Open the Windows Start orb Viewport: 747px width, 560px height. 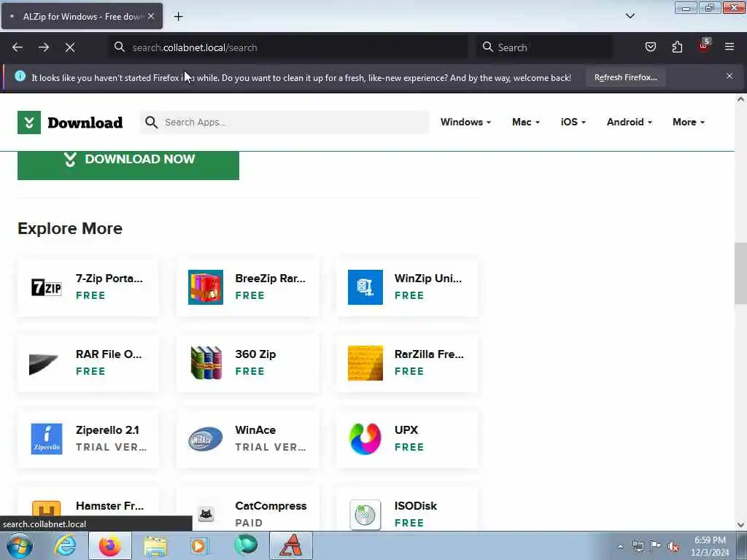[x=19, y=545]
